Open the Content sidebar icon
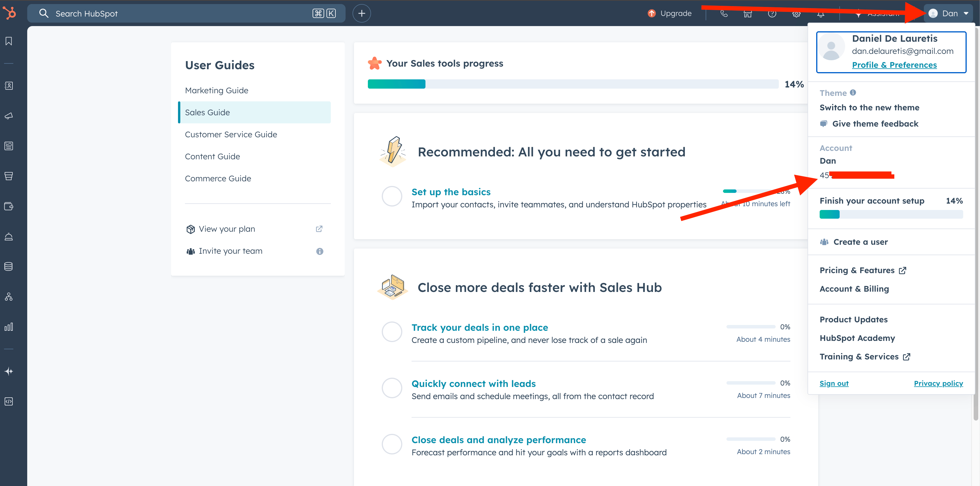 9,146
